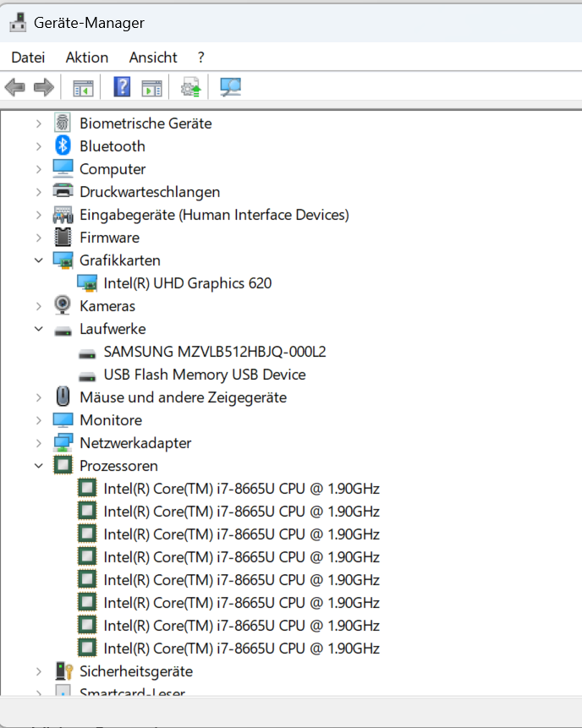The height and width of the screenshot is (728, 582).
Task: Open the Ansicht menu
Action: [x=153, y=57]
